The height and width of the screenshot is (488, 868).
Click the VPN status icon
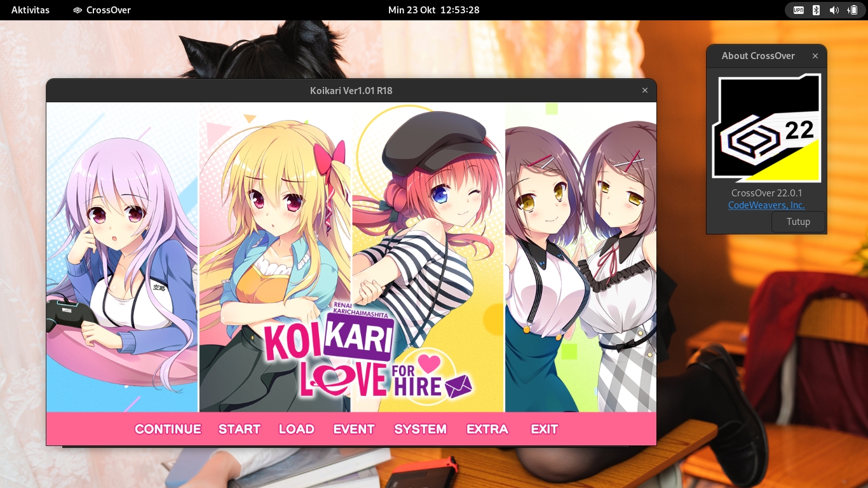(x=799, y=10)
